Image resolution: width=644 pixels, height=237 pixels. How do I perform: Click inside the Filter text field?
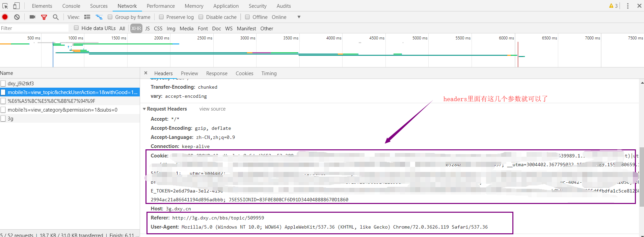34,28
